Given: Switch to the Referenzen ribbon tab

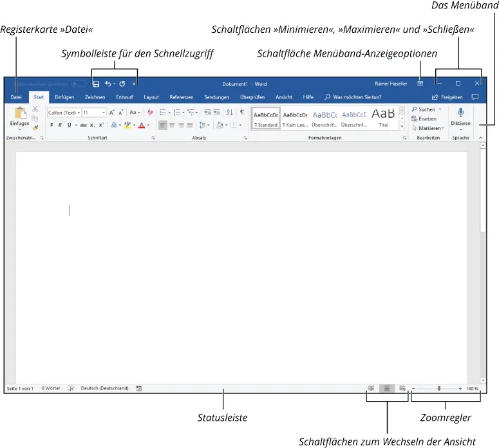Looking at the screenshot, I should tap(181, 97).
